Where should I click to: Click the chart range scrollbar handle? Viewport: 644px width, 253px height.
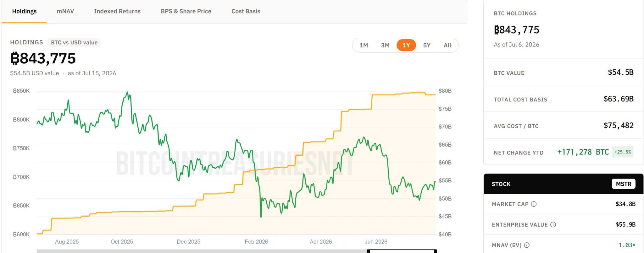(402, 251)
